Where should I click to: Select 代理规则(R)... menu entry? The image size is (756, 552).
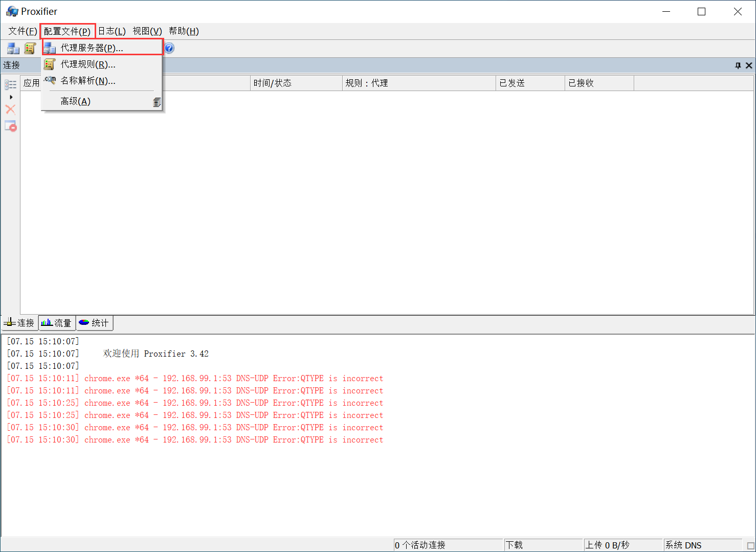point(102,64)
